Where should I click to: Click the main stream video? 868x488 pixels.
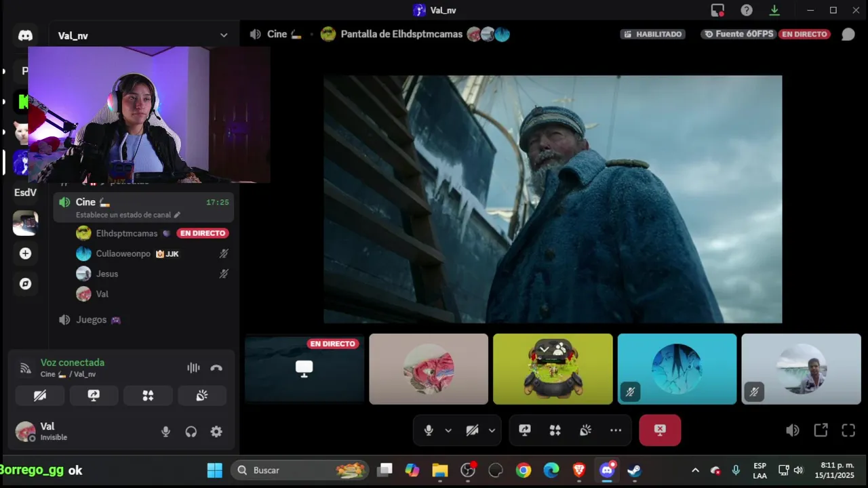click(553, 199)
